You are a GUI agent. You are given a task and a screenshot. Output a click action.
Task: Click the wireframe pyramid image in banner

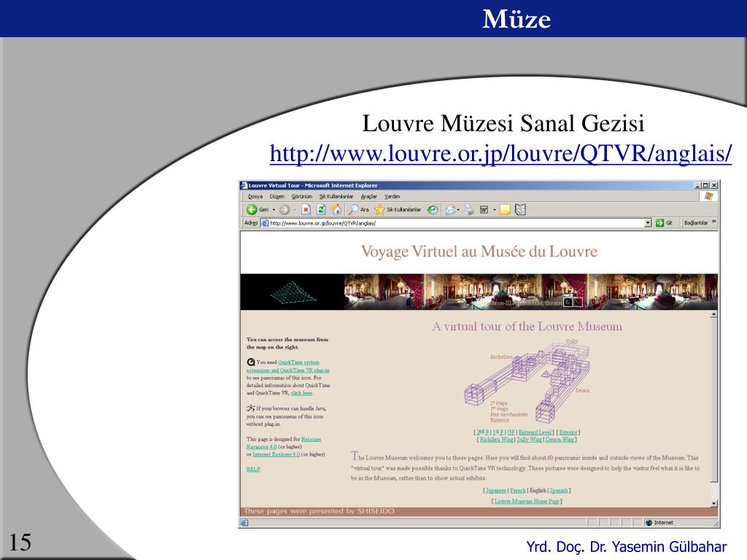click(x=293, y=292)
